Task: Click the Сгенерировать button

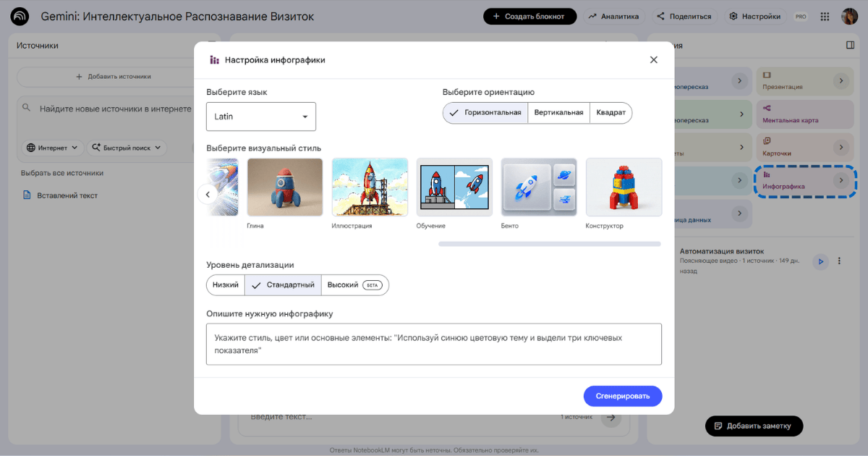Action: point(622,396)
